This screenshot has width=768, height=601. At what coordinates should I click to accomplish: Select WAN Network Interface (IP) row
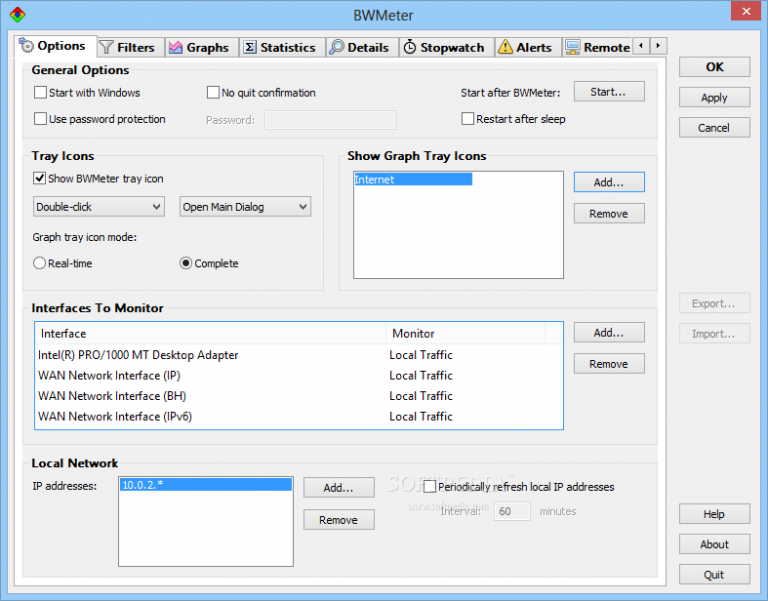coord(299,375)
